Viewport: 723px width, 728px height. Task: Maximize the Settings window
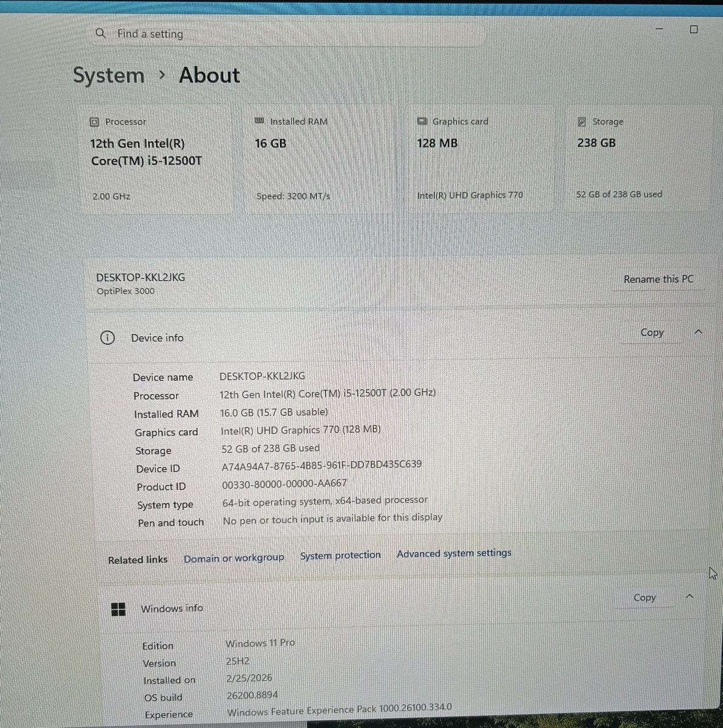click(694, 29)
